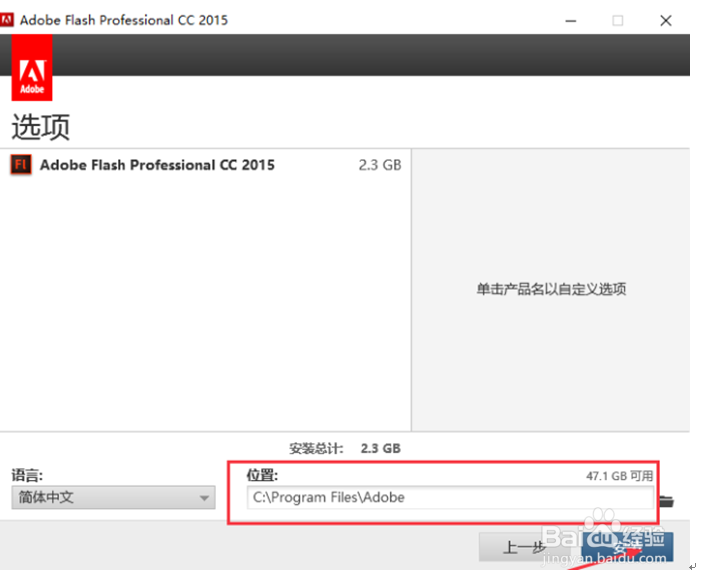Click the bold 2.3 GB install total value
This screenshot has width=705, height=583.
click(x=380, y=448)
